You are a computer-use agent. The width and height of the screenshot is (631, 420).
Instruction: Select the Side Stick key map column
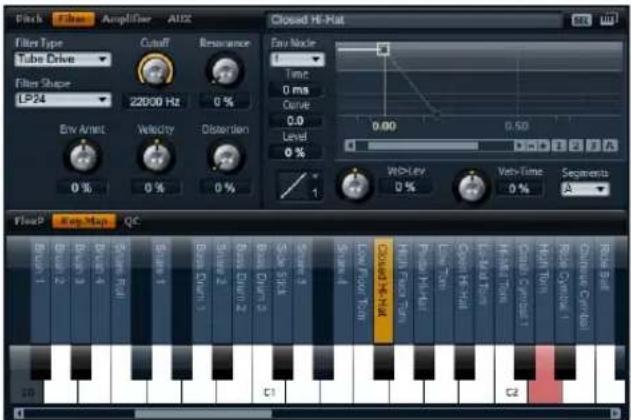click(283, 290)
